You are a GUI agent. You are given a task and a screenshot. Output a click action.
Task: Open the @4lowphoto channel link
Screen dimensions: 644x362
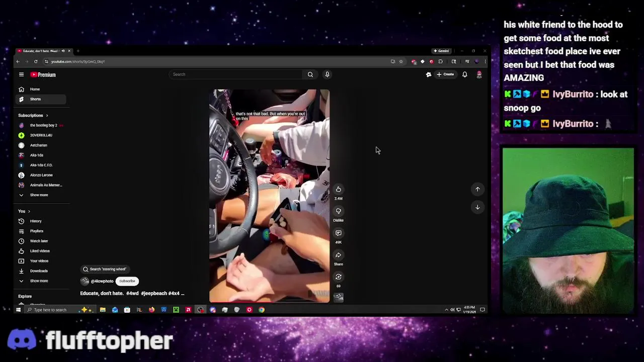102,281
